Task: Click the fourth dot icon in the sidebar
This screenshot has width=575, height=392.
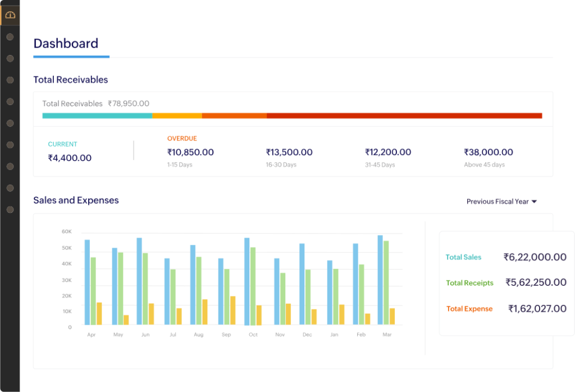Action: pos(10,102)
